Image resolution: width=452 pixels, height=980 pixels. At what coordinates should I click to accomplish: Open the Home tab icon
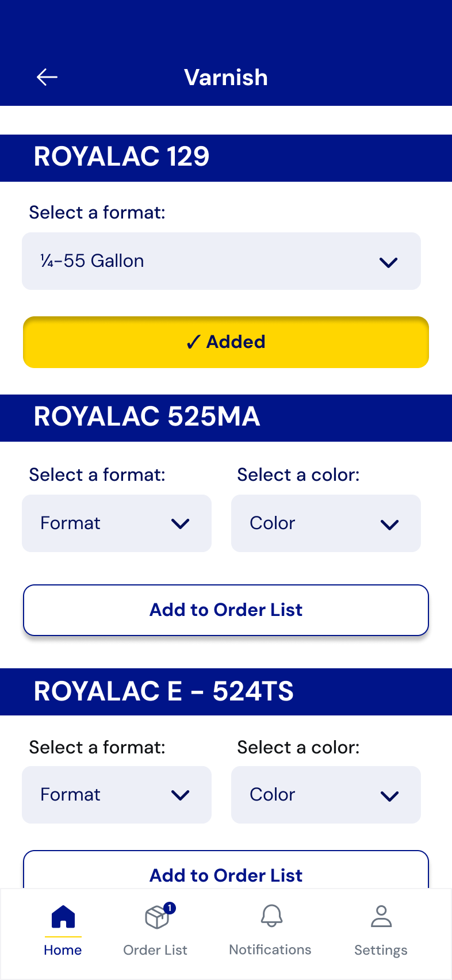63,917
